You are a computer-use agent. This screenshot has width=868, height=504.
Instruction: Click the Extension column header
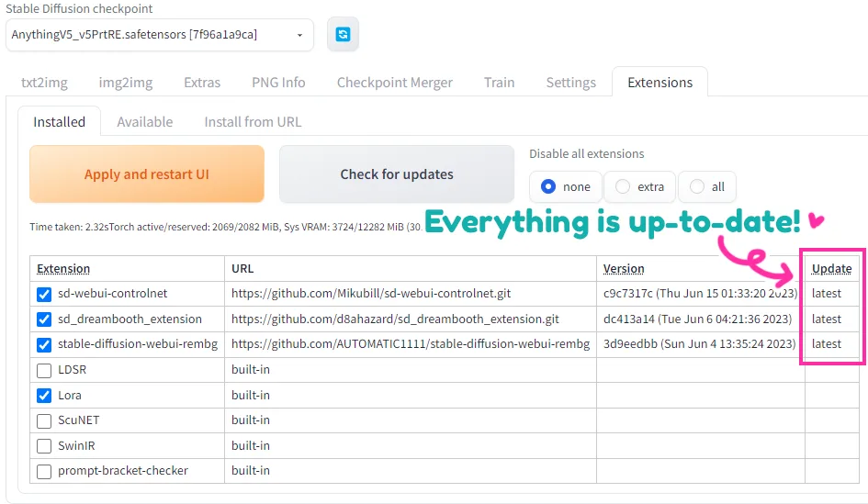click(63, 268)
